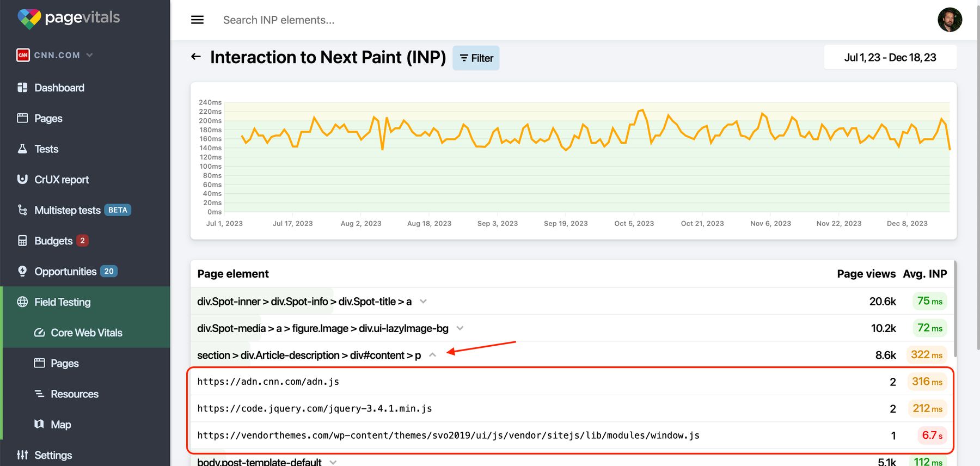
Task: Go to CrUX report in sidebar
Action: click(x=61, y=180)
